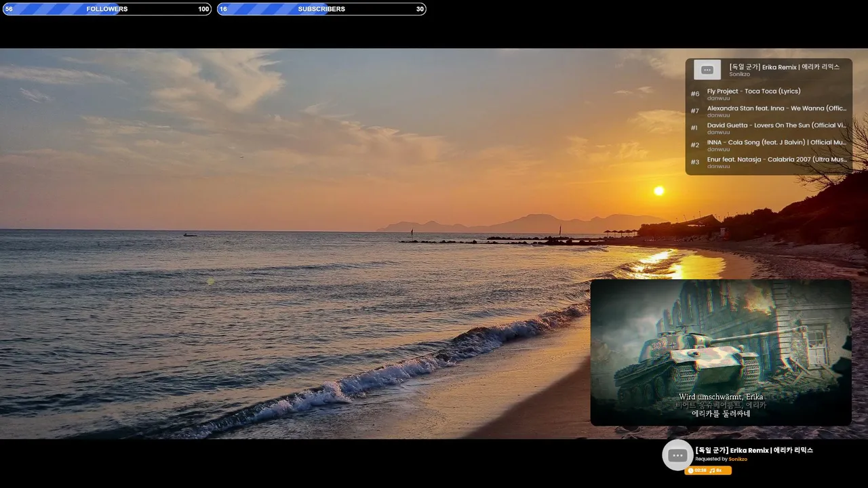Open the Erika tank video preview
Image resolution: width=868 pixels, height=488 pixels.
[x=721, y=352]
